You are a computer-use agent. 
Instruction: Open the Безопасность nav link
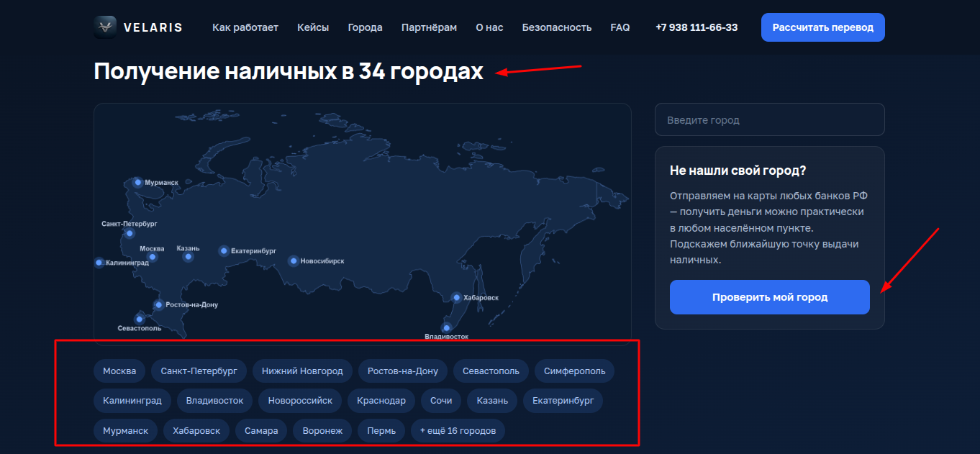(x=557, y=27)
